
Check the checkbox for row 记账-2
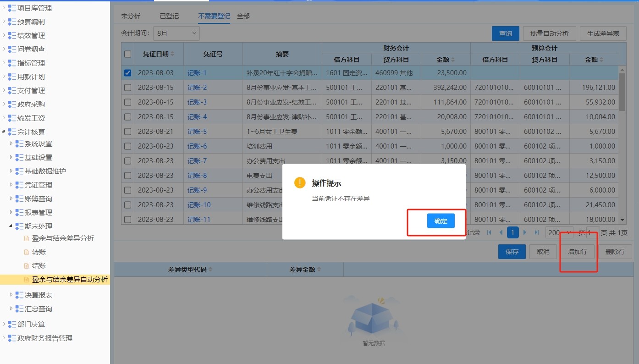coord(128,88)
